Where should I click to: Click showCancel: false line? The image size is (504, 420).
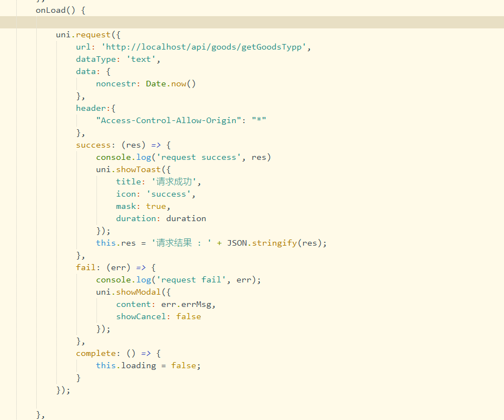pos(158,316)
